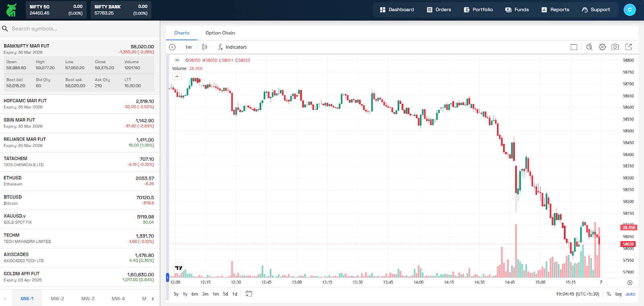Switch to the Option Chain tab
Viewport: 644px width, 306px height.
coord(220,33)
